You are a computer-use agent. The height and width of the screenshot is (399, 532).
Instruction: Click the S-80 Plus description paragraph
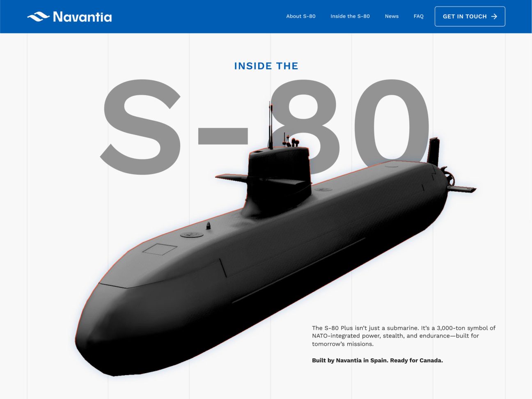point(403,336)
